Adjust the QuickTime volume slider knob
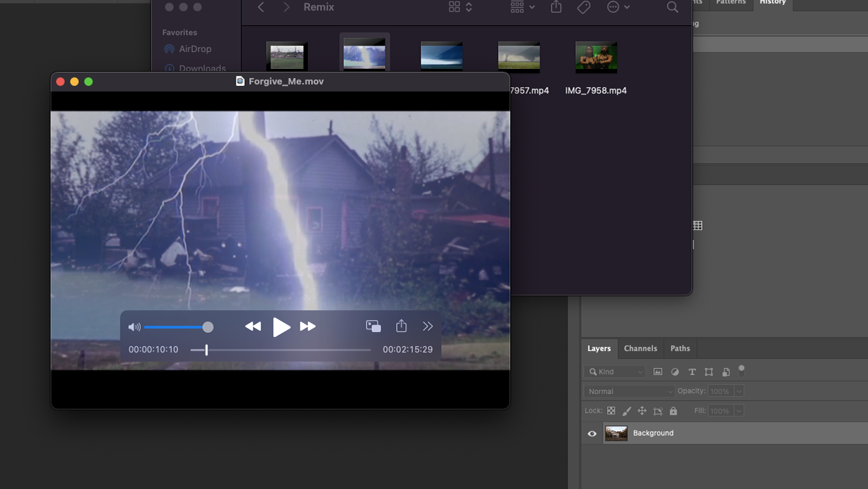This screenshot has height=489, width=868. pyautogui.click(x=208, y=327)
